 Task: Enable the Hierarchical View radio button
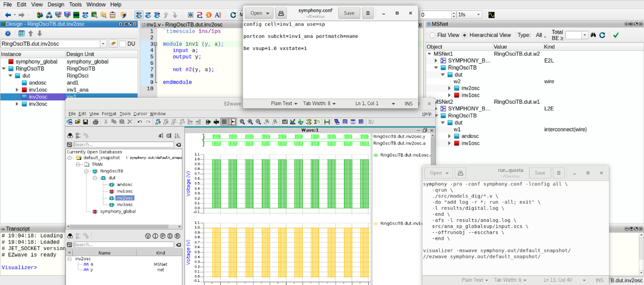pyautogui.click(x=465, y=35)
